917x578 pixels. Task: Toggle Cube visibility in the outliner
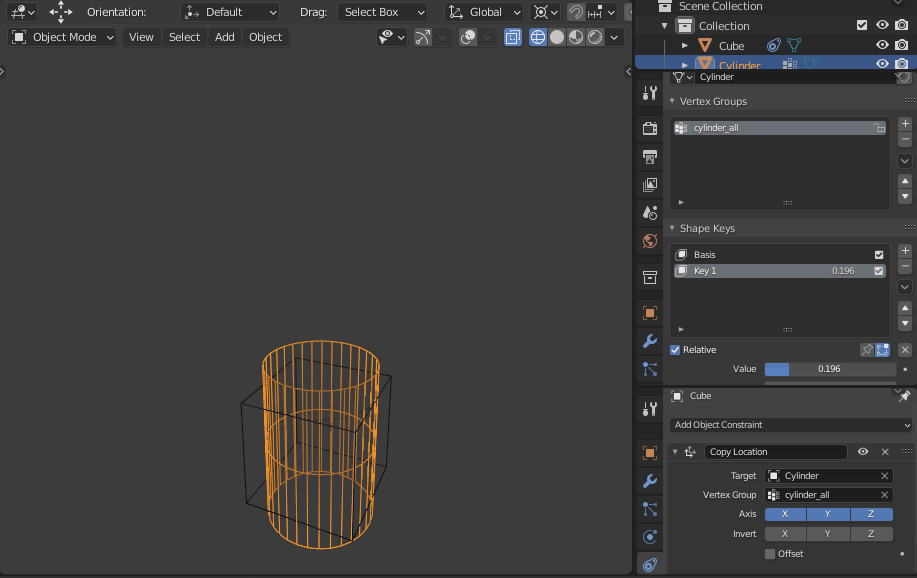(881, 44)
